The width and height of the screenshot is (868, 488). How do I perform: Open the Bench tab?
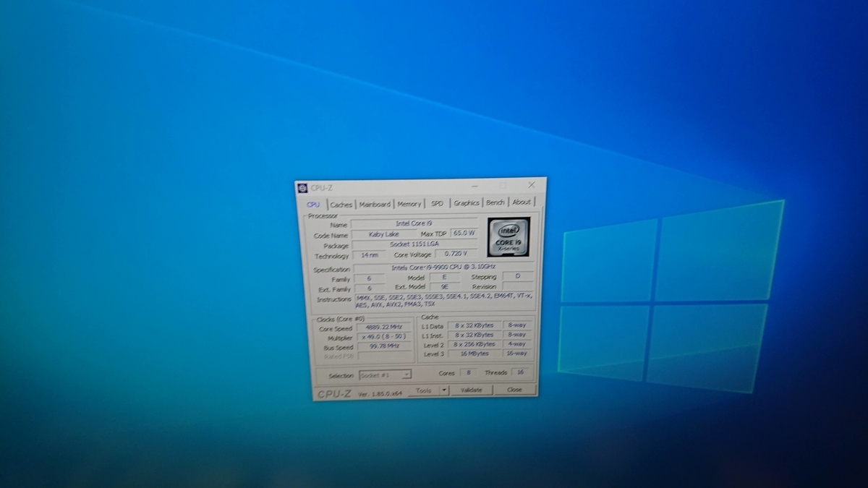coord(495,202)
